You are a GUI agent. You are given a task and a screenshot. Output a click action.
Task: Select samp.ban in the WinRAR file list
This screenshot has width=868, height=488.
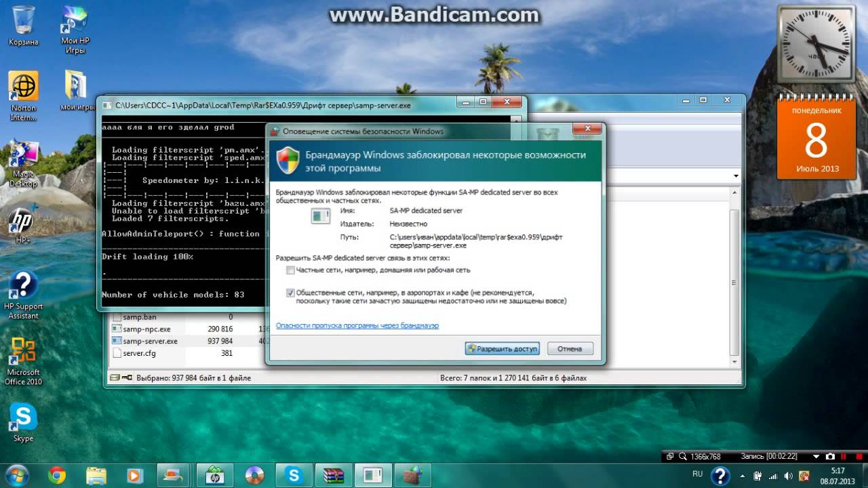tap(139, 317)
